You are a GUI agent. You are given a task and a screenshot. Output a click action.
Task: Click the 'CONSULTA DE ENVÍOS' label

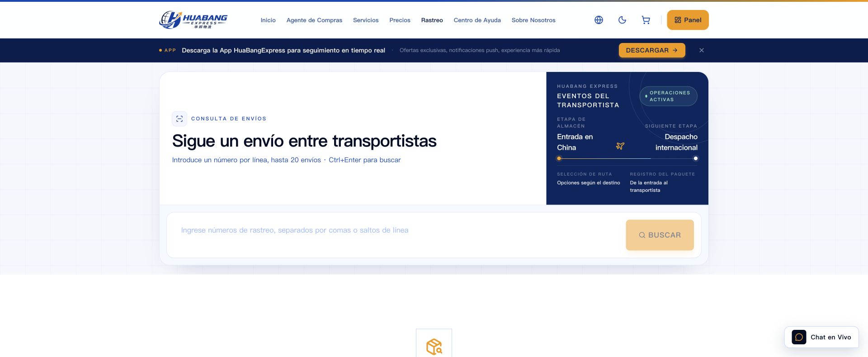click(x=229, y=119)
